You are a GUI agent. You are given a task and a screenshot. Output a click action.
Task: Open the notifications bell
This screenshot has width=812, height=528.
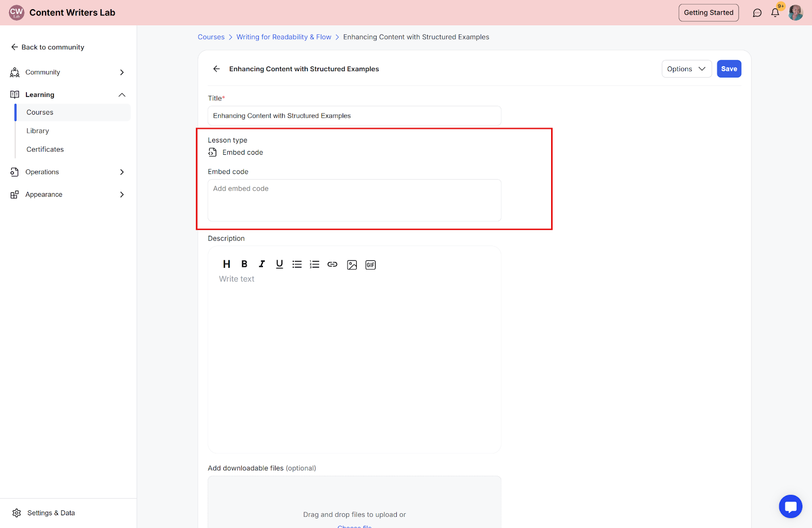point(775,13)
